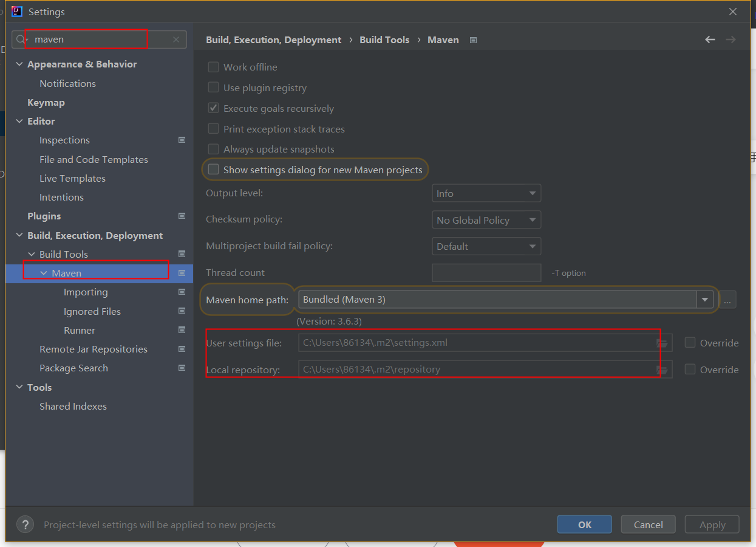The height and width of the screenshot is (547, 756).
Task: Click the ellipsis browse button for Maven home
Action: [727, 299]
